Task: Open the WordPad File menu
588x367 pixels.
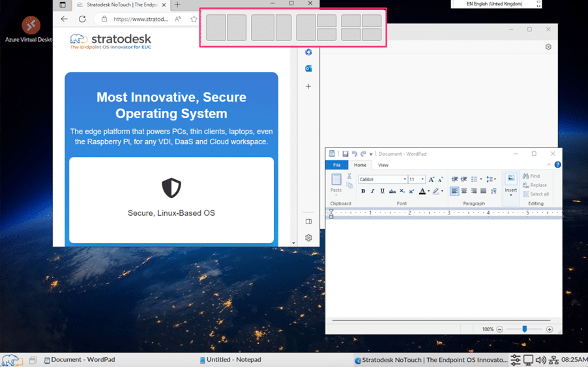Action: (337, 165)
